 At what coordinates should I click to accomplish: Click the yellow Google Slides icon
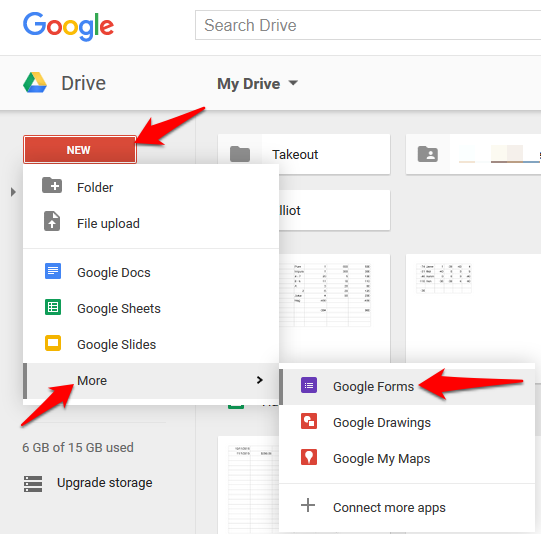pos(53,343)
